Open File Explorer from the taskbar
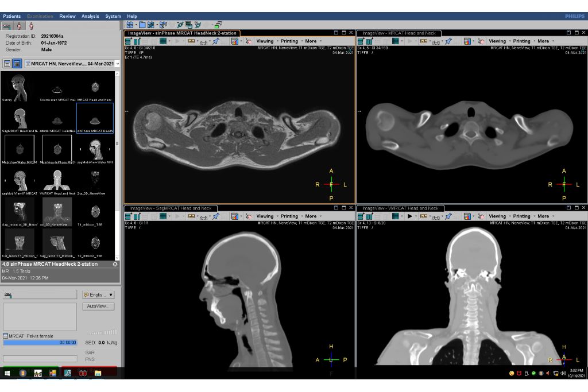 point(98,373)
